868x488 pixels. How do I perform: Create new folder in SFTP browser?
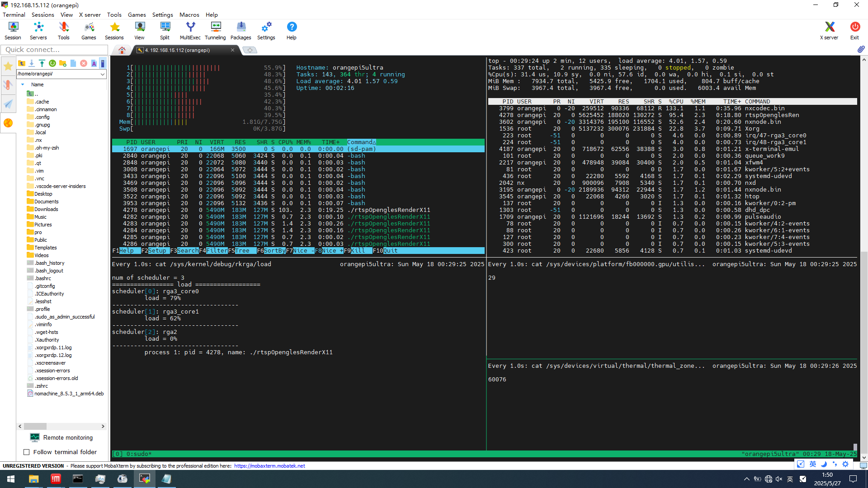coord(63,63)
